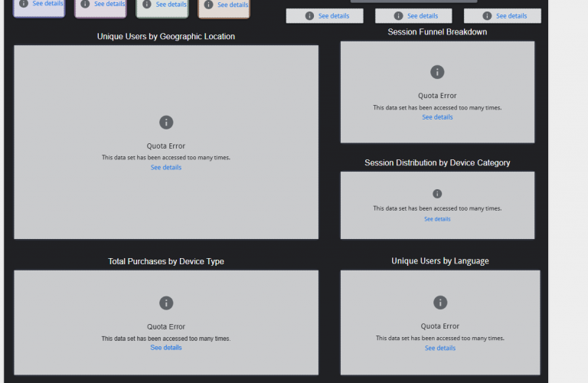Open See details in Total Purchases chart
The width and height of the screenshot is (588, 383).
click(166, 348)
